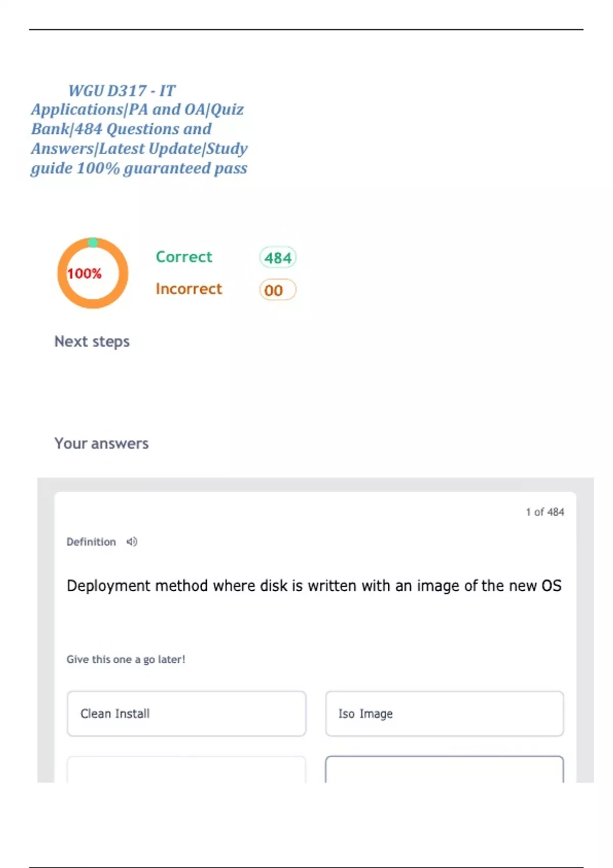Click the green 484 correct count badge
The height and width of the screenshot is (868, 613).
[x=277, y=258]
